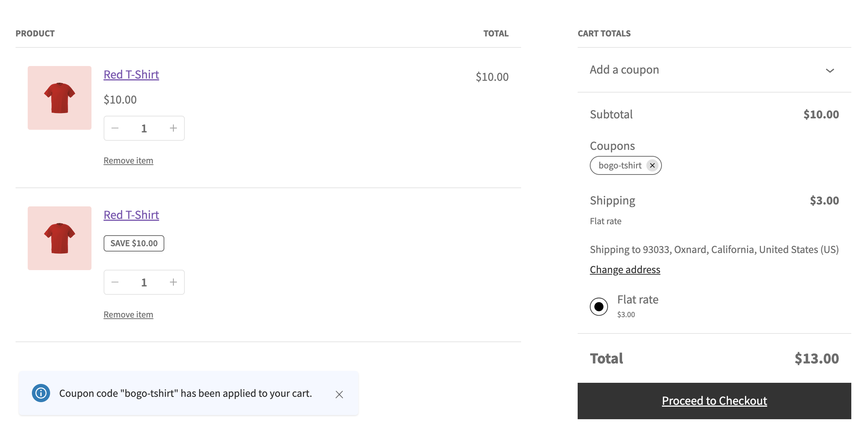
Task: Click the SAVE $10.00 badge
Action: coord(134,243)
